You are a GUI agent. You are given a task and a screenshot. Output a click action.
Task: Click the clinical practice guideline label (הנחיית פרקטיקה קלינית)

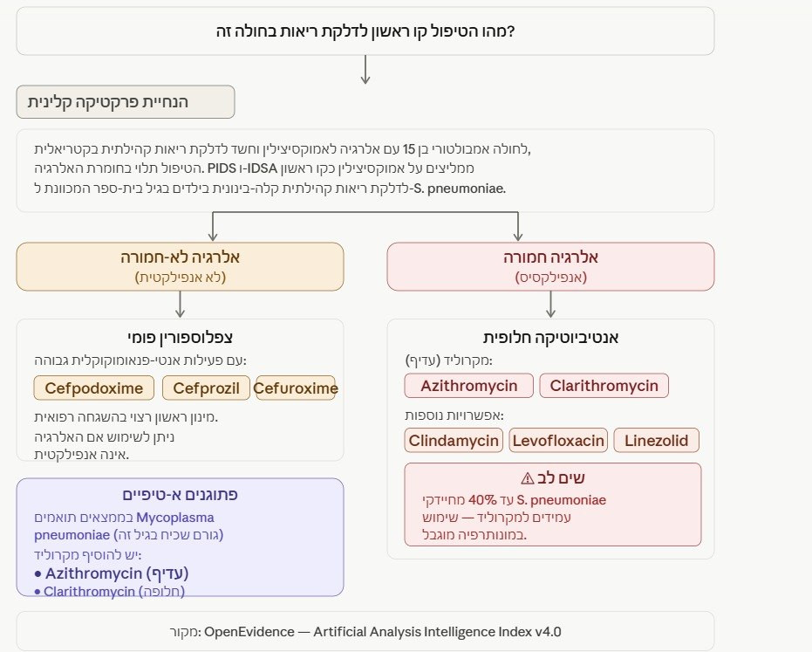(126, 102)
